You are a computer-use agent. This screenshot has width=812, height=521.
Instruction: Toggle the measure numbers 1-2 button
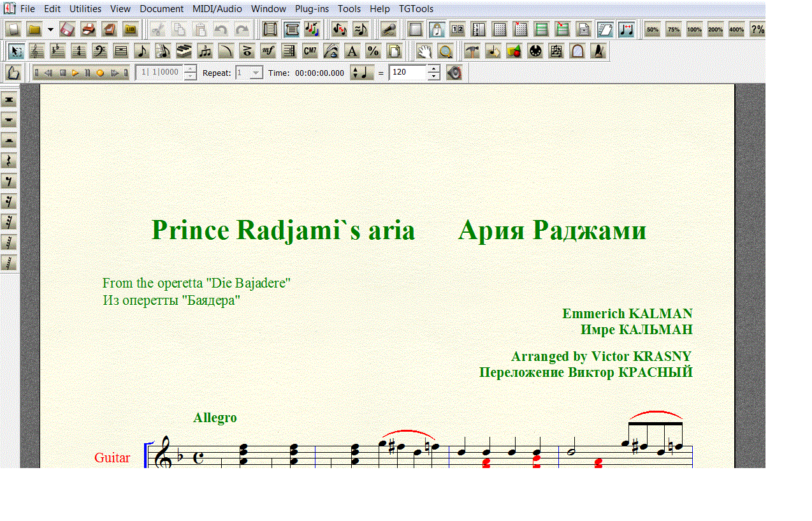tap(457, 29)
